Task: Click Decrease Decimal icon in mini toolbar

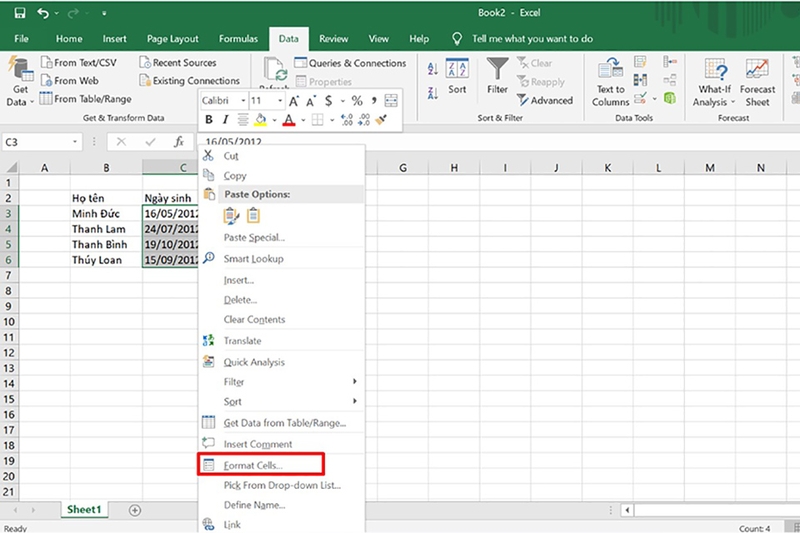Action: (x=364, y=120)
